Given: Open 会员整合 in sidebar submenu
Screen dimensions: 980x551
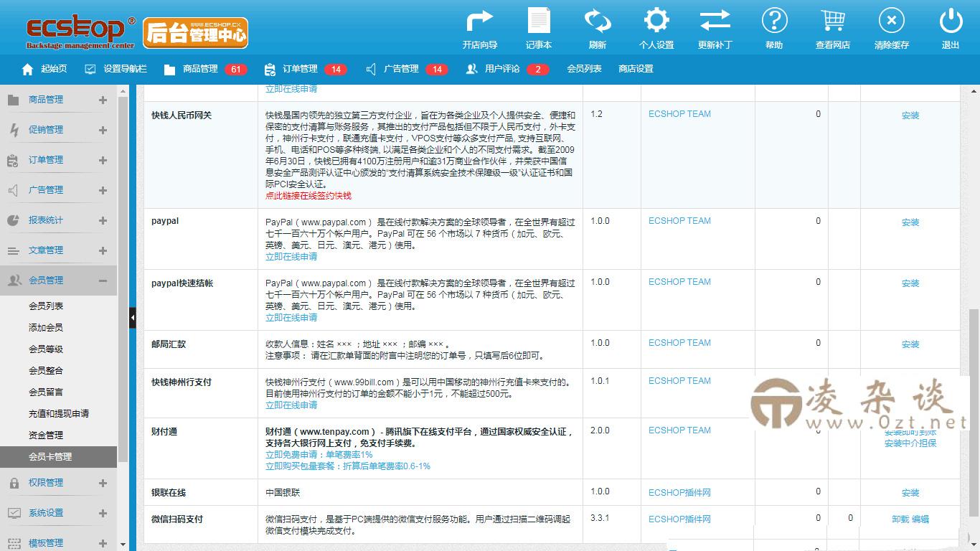Looking at the screenshot, I should coord(46,371).
